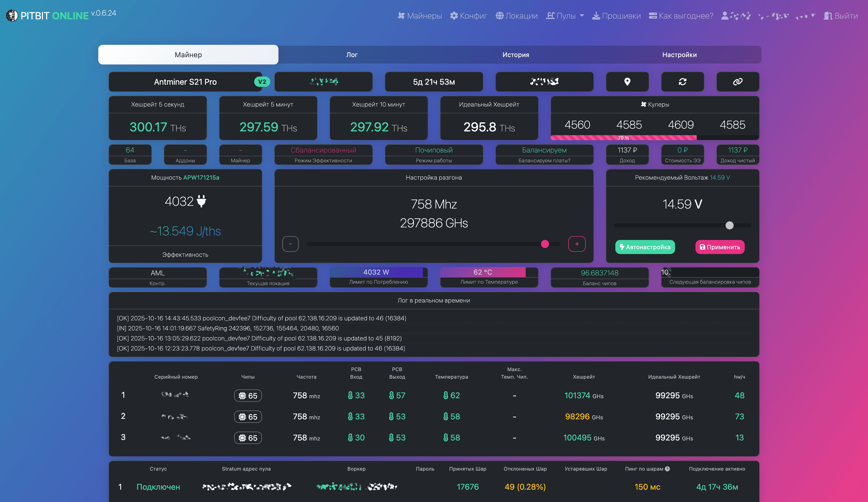Click the refresh arrows icon button
Image resolution: width=868 pixels, height=502 pixels.
[x=682, y=82]
